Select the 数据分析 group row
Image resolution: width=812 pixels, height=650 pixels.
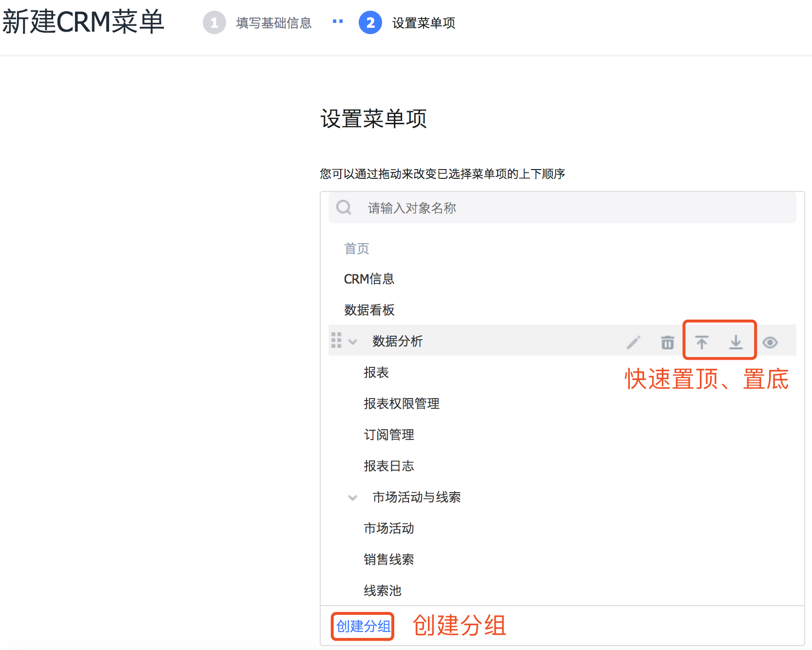point(562,340)
